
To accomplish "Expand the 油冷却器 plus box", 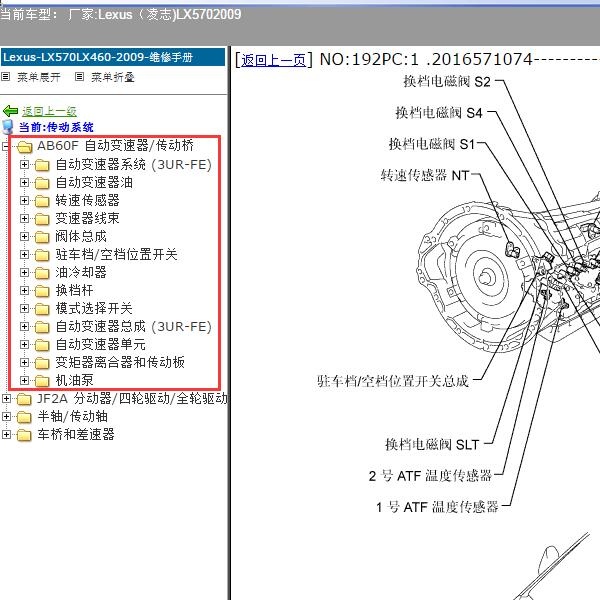I will (x=24, y=272).
